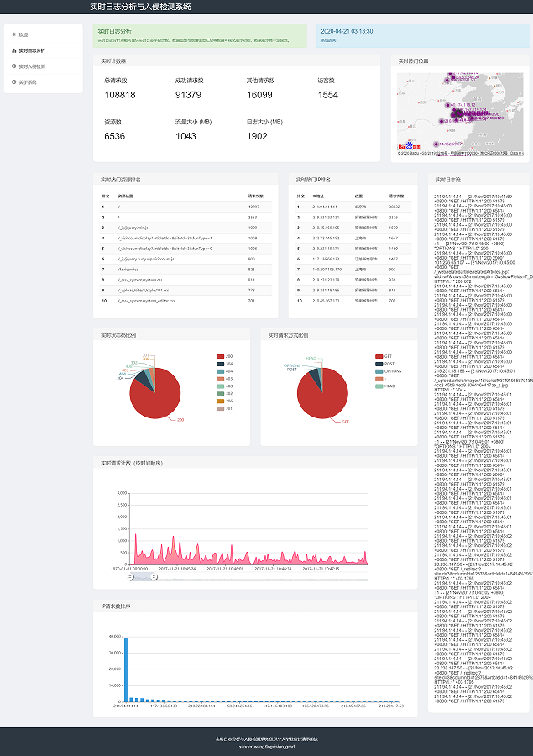The width and height of the screenshot is (533, 756).
Task: Click the large red 200 slice in the status pie
Action: click(157, 400)
